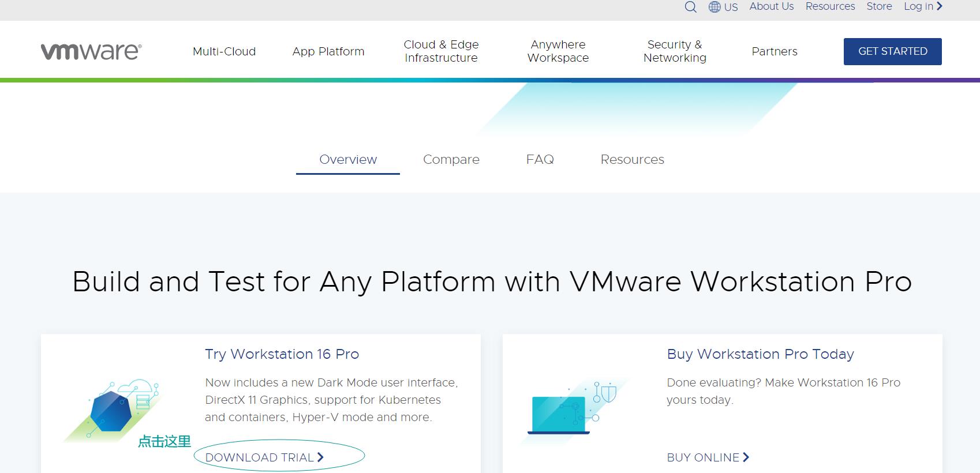Click chevron beside DOWNLOAD TRIAL
The image size is (980, 473).
[x=320, y=457]
